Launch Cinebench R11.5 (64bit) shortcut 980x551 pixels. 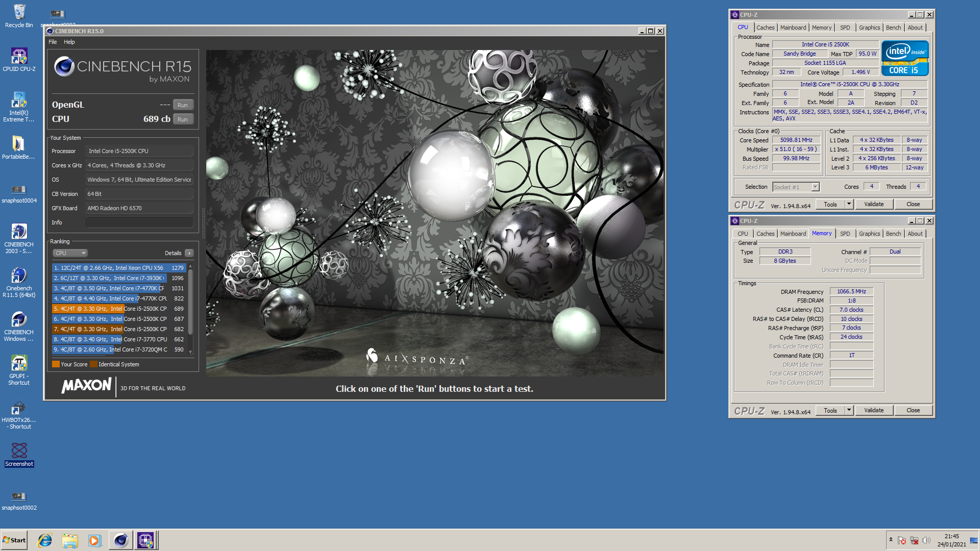[x=19, y=282]
